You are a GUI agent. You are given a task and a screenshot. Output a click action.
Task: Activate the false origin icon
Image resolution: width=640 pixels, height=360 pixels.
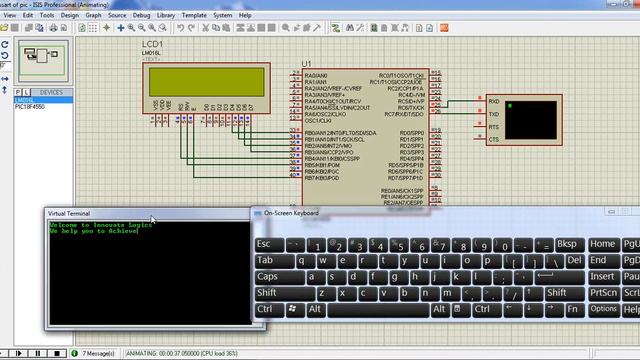[107, 28]
